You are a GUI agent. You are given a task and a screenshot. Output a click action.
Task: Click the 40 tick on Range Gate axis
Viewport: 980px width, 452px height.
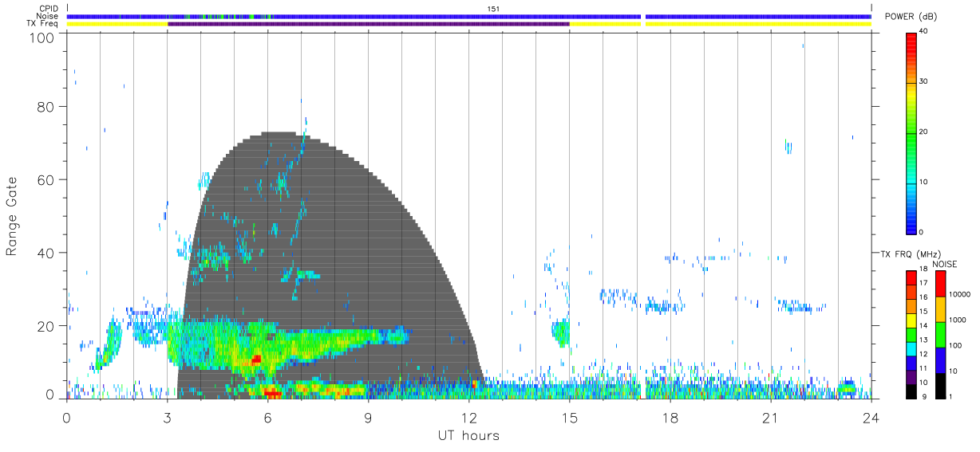click(x=47, y=253)
